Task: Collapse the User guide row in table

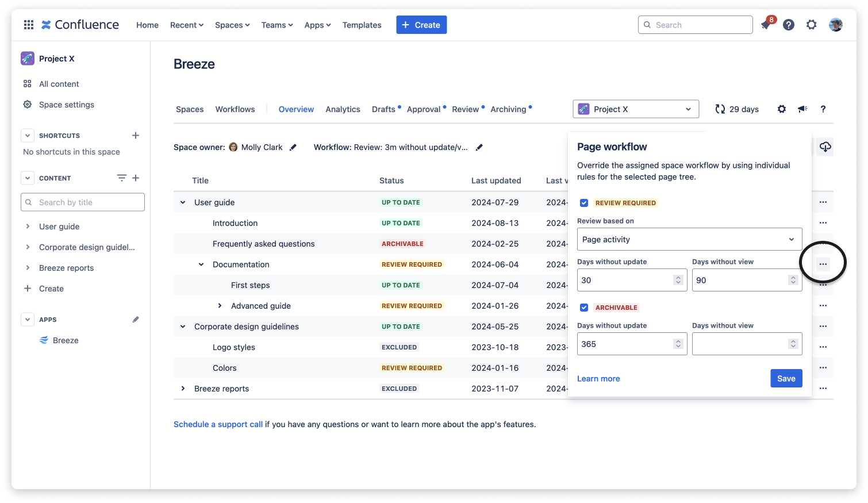Action: coord(183,202)
